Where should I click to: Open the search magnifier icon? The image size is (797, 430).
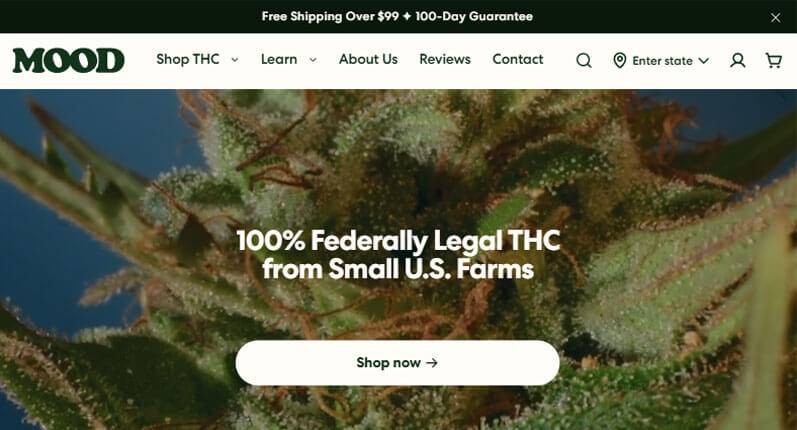click(584, 60)
